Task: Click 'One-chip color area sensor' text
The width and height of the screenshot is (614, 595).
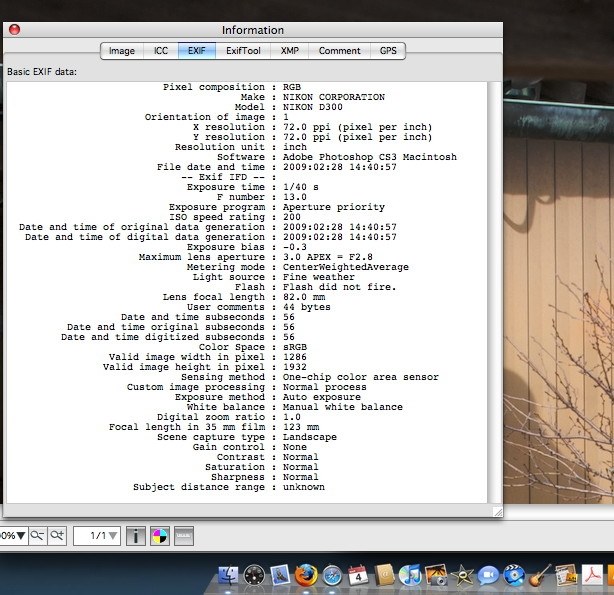Action: click(x=361, y=377)
